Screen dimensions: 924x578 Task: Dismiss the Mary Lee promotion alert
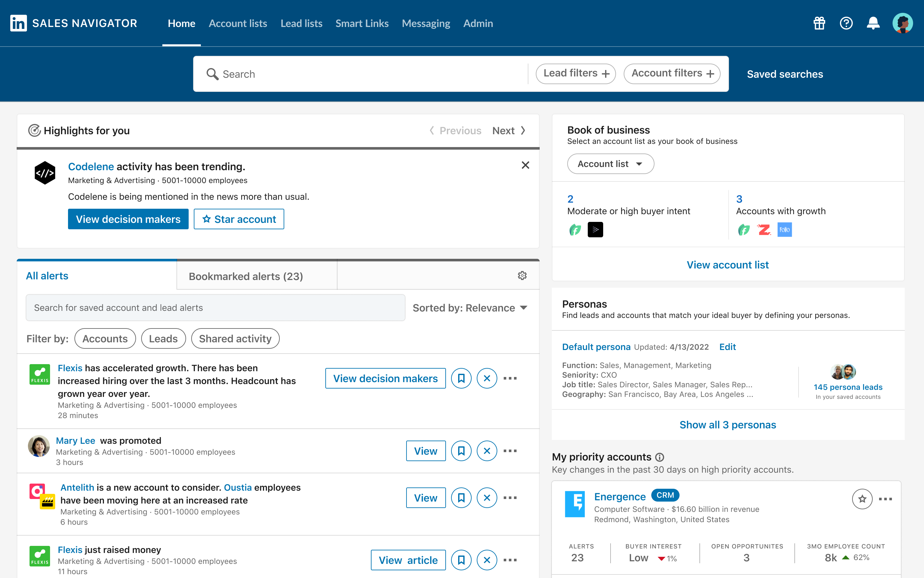[487, 451]
